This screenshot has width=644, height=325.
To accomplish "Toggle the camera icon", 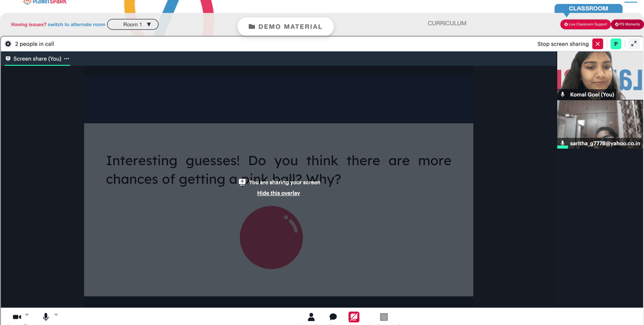I will (x=17, y=317).
